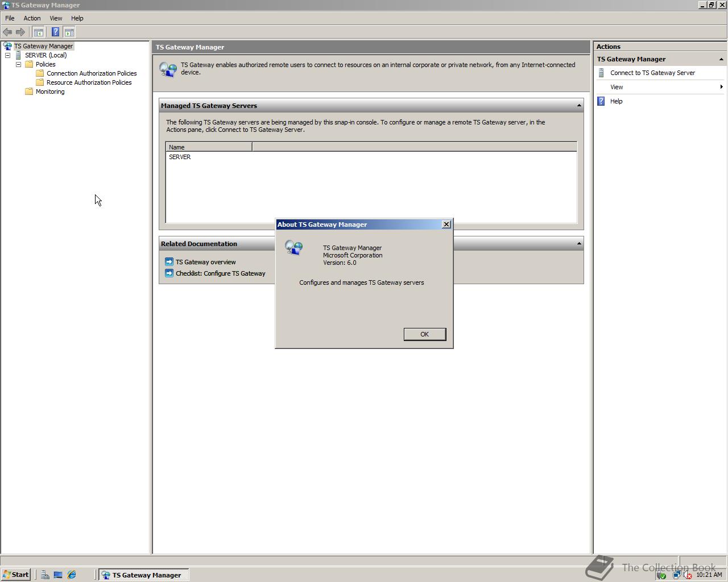Select the SERVER (Local) tree label
This screenshot has width=728, height=582.
[45, 55]
